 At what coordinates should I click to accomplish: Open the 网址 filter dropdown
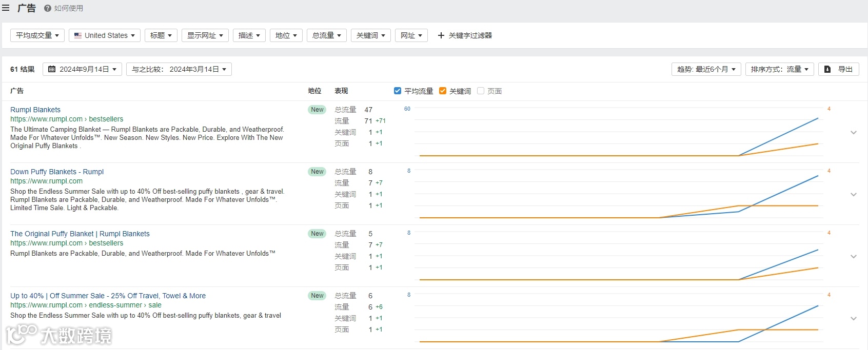pyautogui.click(x=411, y=35)
